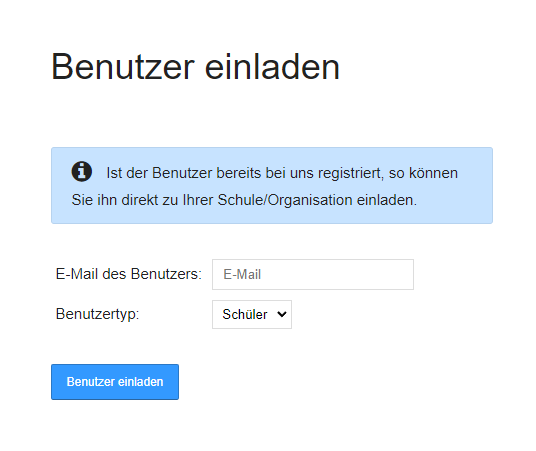536x451 pixels.
Task: Click the word 'Schule/Organisation' in the notice
Action: pyautogui.click(x=285, y=200)
